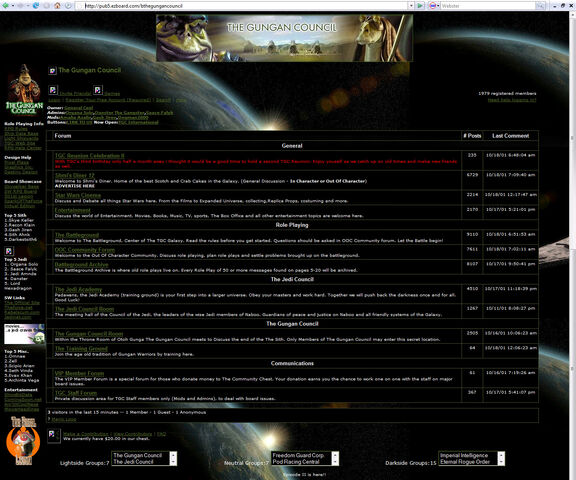Click 'Organa Solo' in Top 5 Jedi list
Screen dimensions: 576x480
point(24,264)
